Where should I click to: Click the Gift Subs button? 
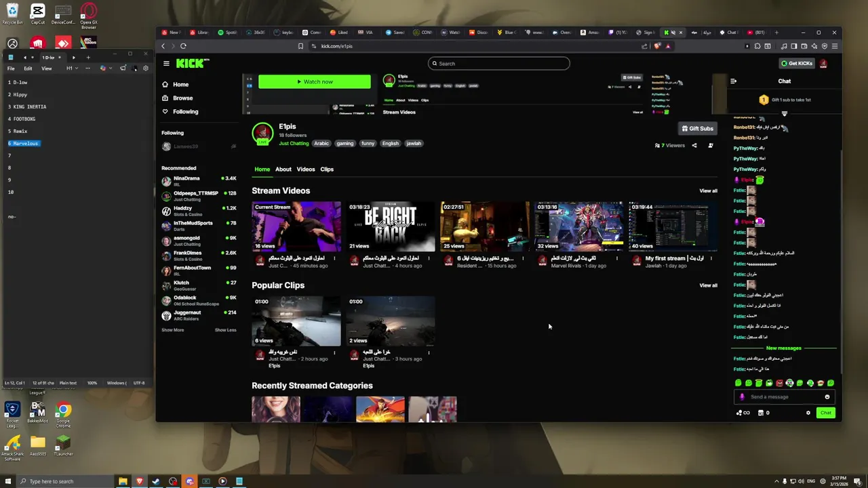(x=698, y=129)
